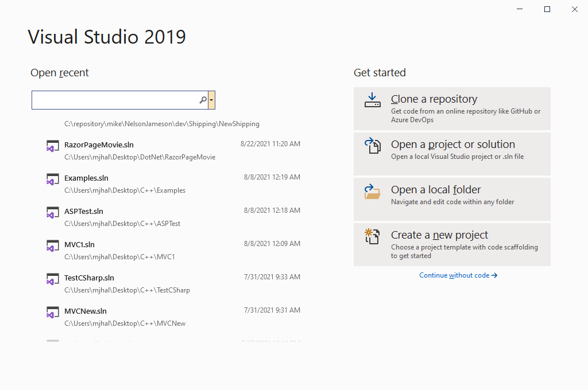
Task: Click Continue without code link
Action: click(x=458, y=275)
